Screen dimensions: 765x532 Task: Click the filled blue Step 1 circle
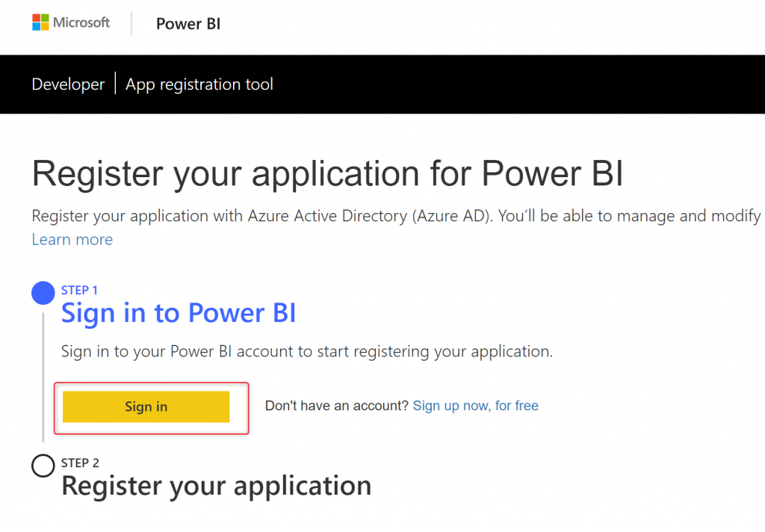pos(43,293)
